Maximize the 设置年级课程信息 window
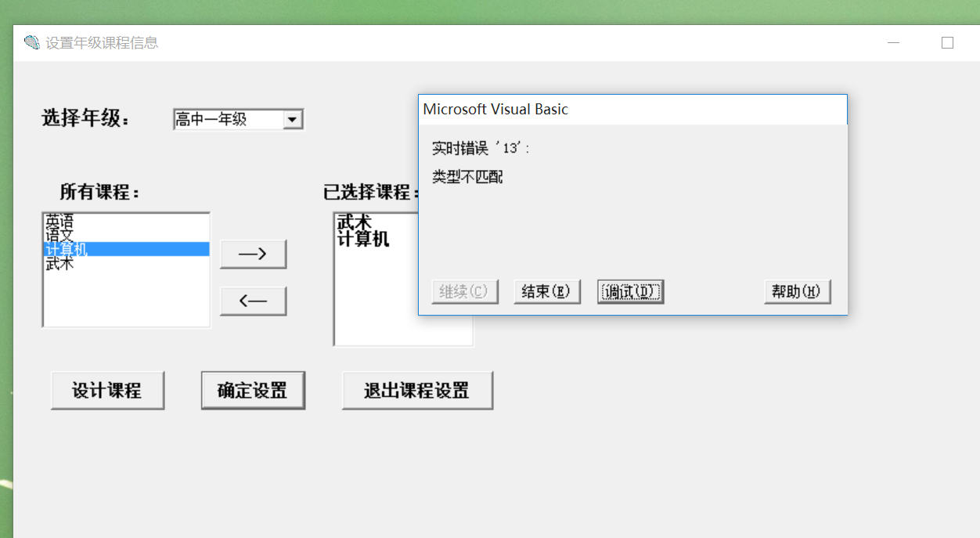The height and width of the screenshot is (538, 980). (947, 43)
